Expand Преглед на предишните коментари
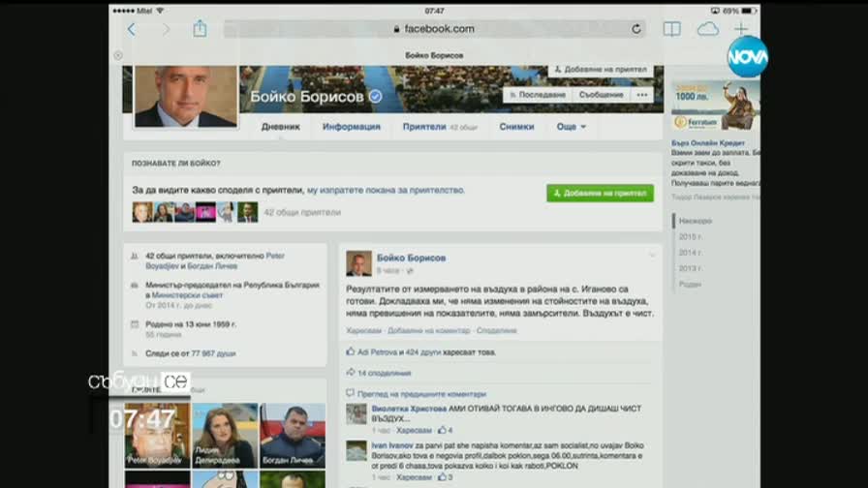The height and width of the screenshot is (488, 868). pos(421,394)
